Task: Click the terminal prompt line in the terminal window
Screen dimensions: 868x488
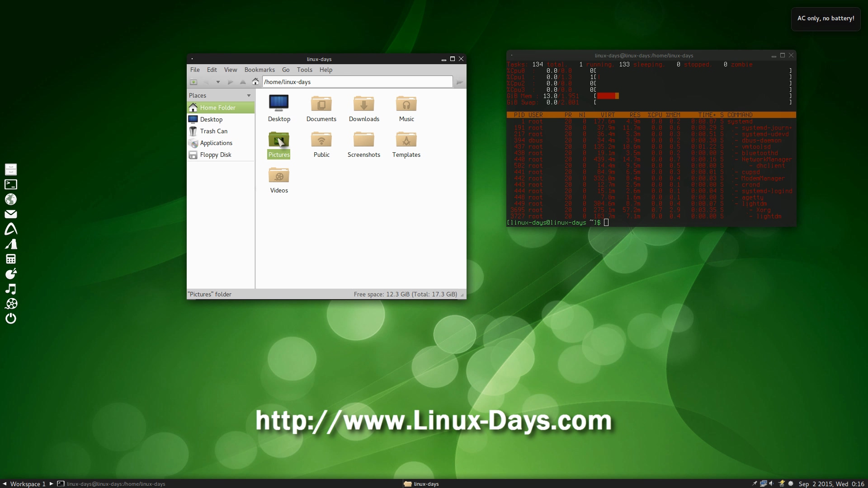Action: [x=558, y=222]
